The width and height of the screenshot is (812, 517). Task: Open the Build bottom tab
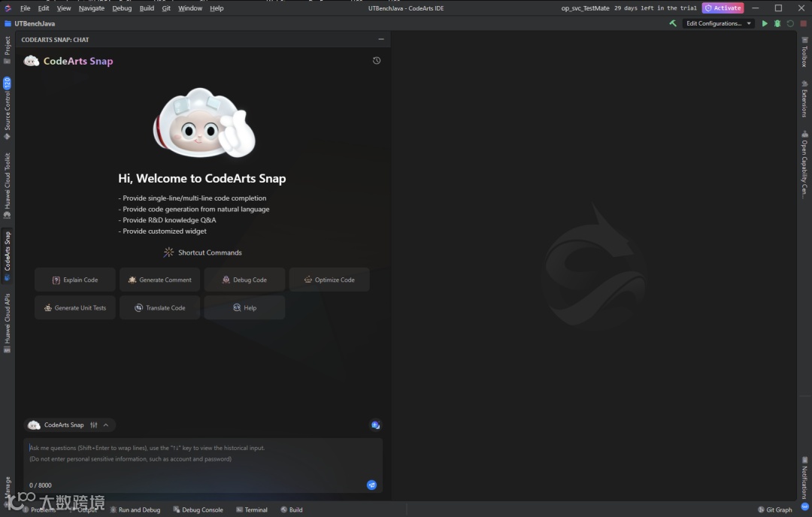pos(292,509)
